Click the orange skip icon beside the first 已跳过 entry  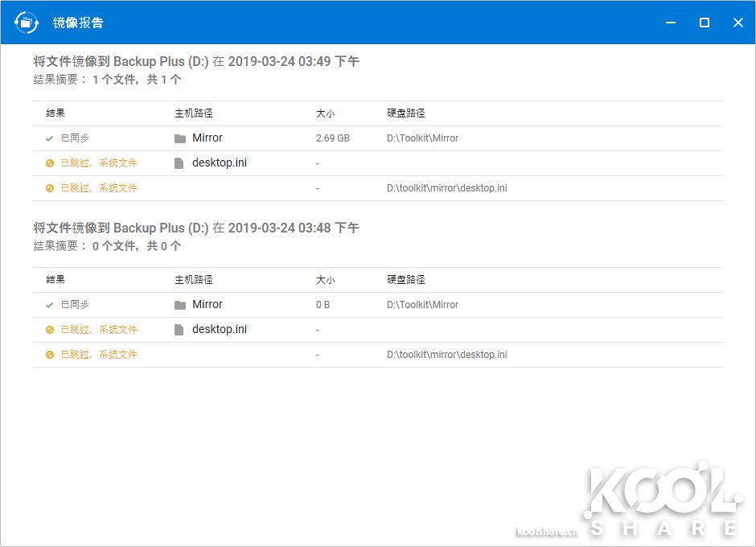coord(47,162)
